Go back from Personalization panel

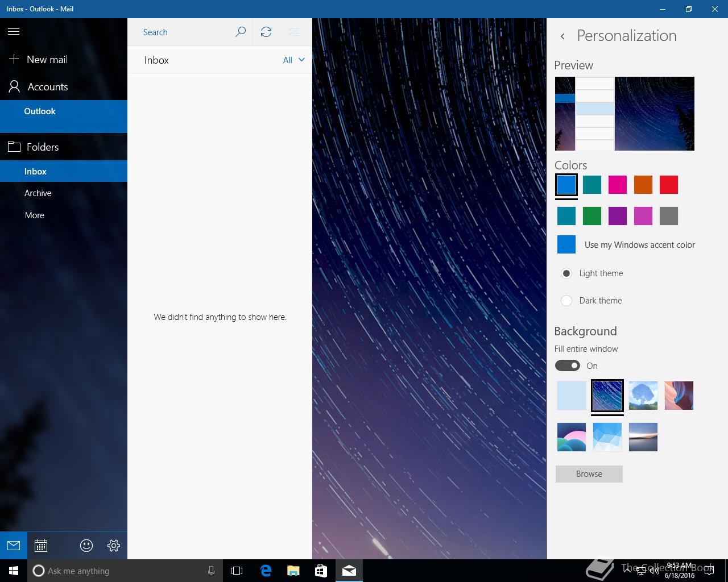[562, 36]
